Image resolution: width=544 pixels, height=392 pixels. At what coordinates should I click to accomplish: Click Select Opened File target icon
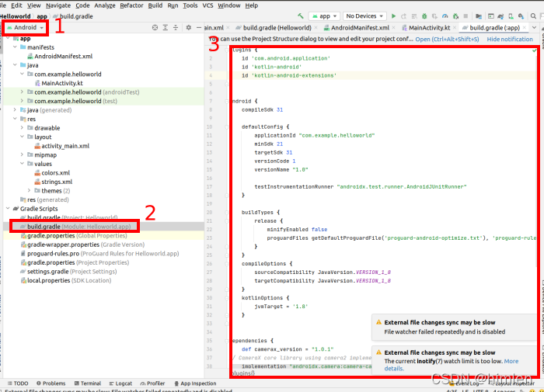[155, 27]
